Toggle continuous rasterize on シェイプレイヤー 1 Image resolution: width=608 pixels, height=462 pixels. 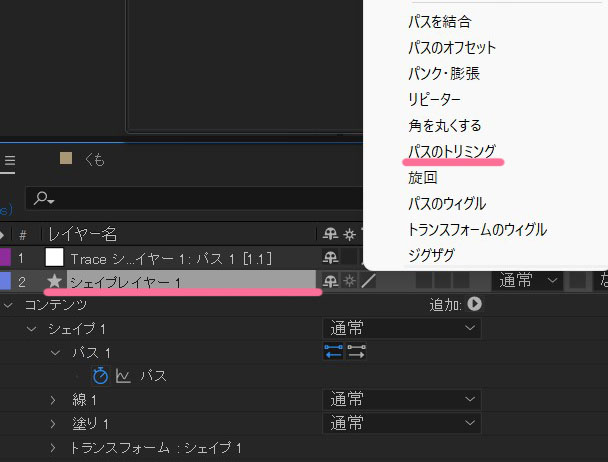click(x=349, y=281)
